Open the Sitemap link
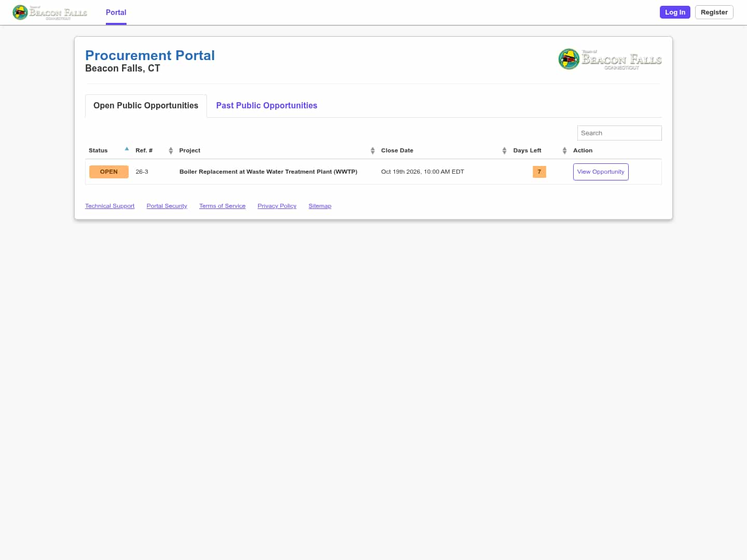 tap(320, 206)
